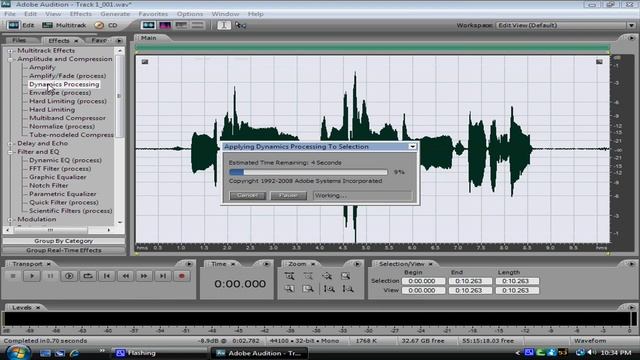The height and width of the screenshot is (360, 640).
Task: Open the Favorites menu
Action: pos(153,14)
